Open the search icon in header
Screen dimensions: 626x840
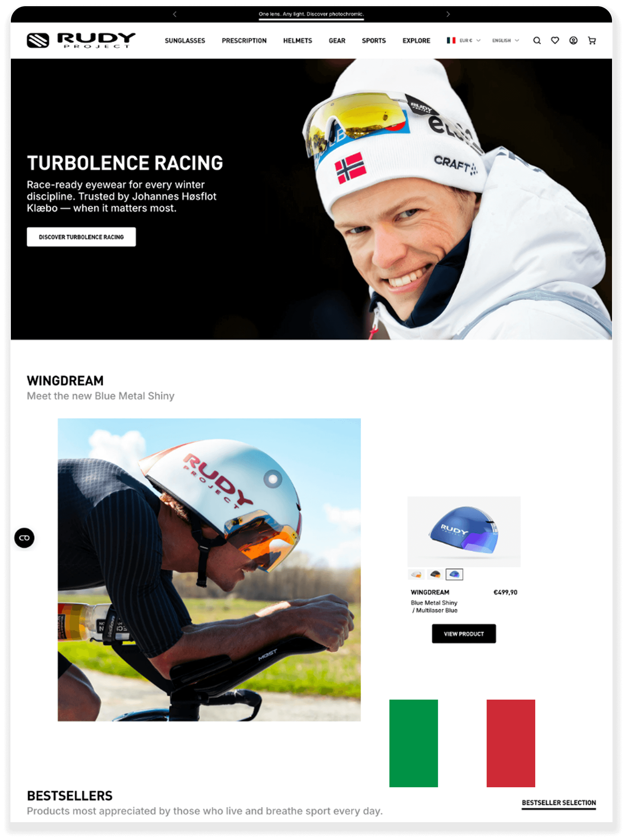pyautogui.click(x=537, y=41)
